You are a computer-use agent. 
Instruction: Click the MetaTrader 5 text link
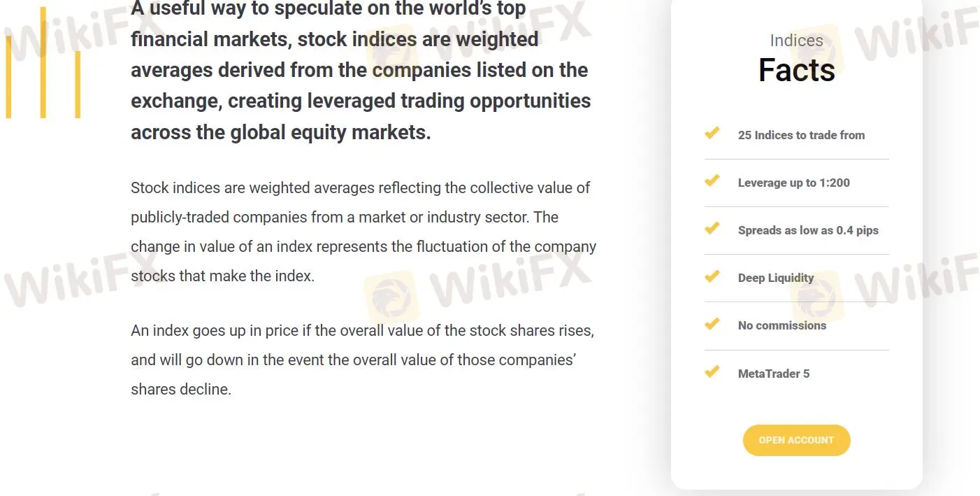pos(774,374)
